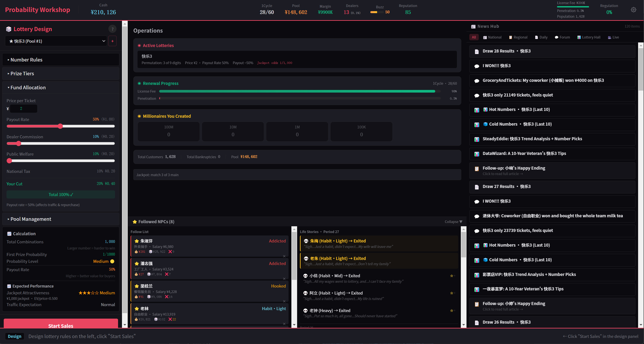Viewport: 644px width, 344px height.
Task: Adjust the Dealer Commission slider
Action: pos(61,143)
